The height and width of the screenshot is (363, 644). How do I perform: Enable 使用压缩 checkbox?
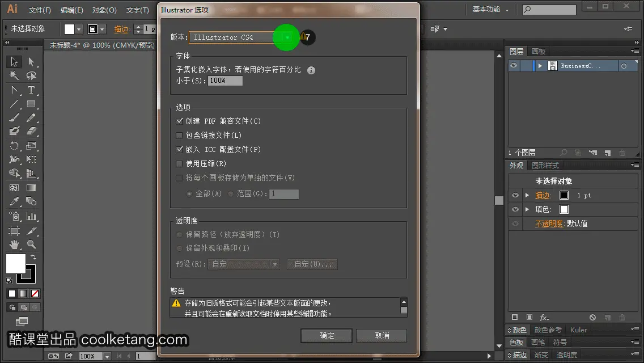(x=179, y=163)
